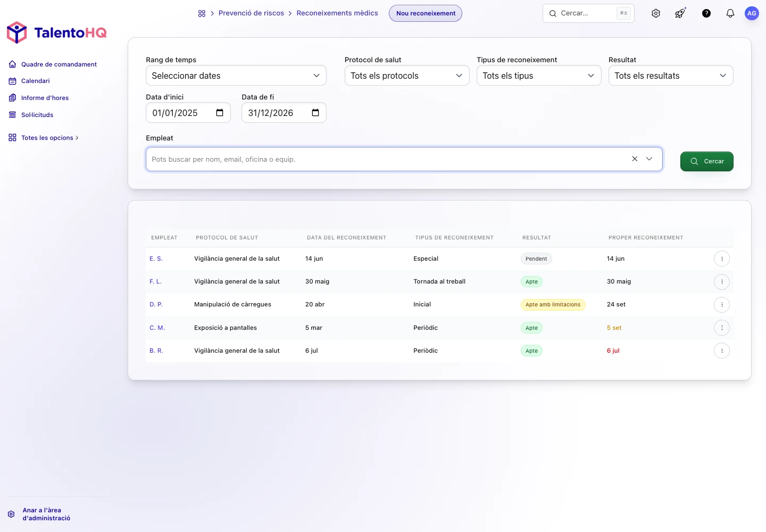Click the green Cercar button
Screen dimensions: 766x532
tap(707, 161)
